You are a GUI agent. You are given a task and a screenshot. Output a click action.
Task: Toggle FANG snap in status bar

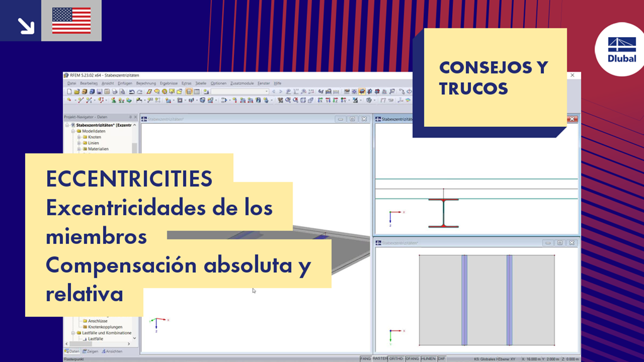click(365, 359)
